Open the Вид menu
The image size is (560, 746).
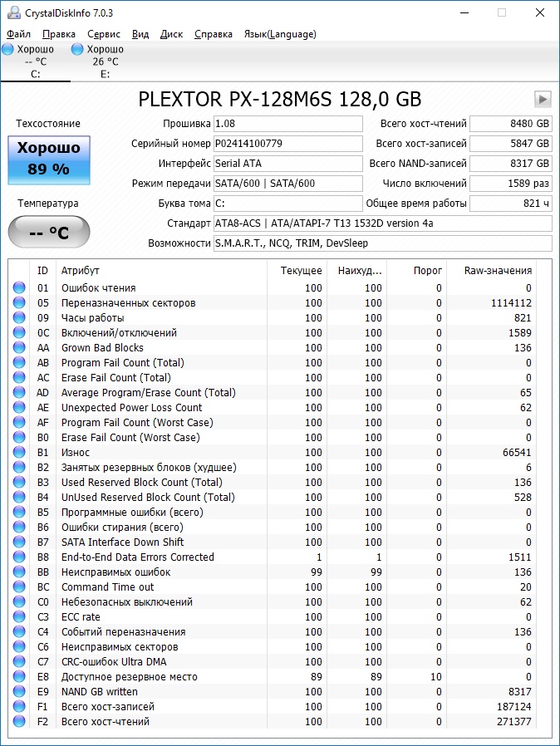click(140, 34)
